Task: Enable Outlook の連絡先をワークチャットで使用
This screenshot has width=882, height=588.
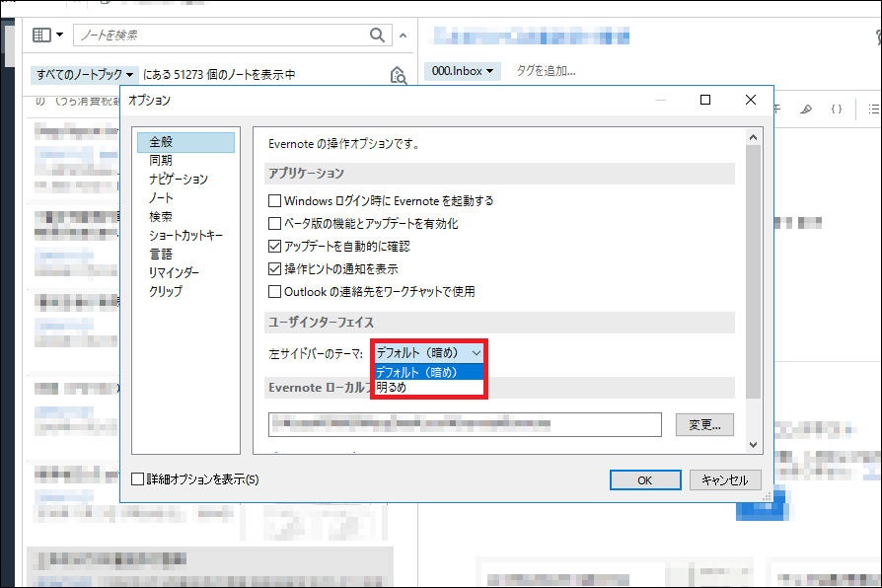Action: pos(274,291)
